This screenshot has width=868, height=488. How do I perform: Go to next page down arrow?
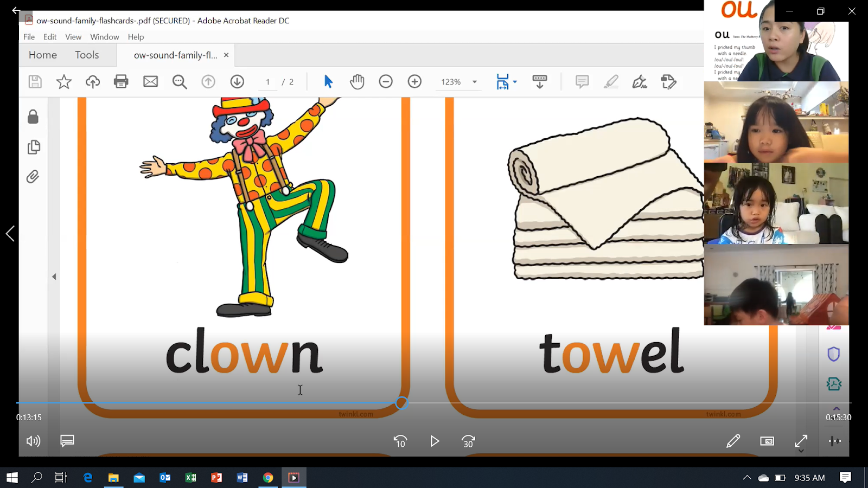click(237, 82)
